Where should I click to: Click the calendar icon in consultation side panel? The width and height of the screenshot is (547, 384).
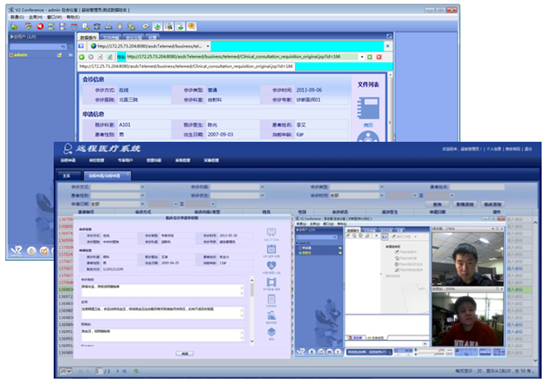point(271,249)
